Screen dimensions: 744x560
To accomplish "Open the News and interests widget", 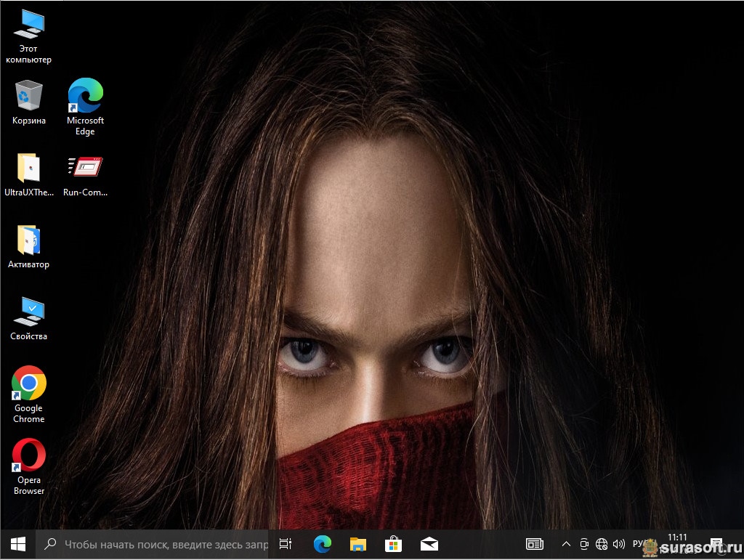I will point(535,543).
